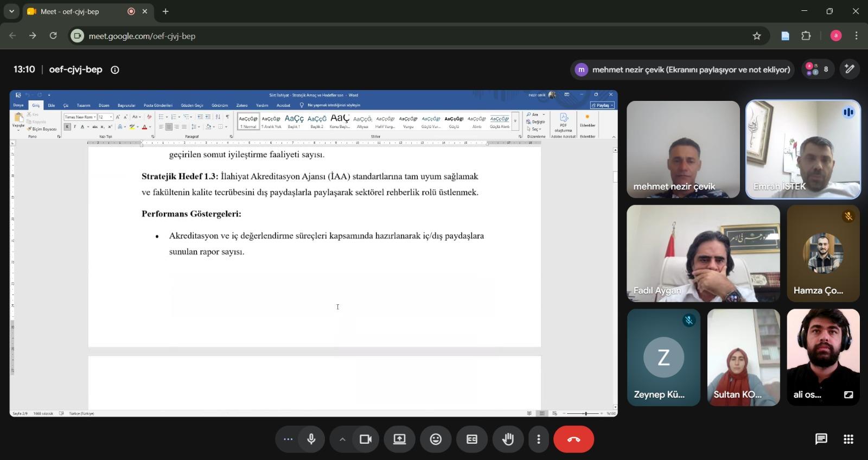Viewport: 868px width, 460px height.
Task: Toggle italic formatting in Word ribbon
Action: (x=74, y=127)
